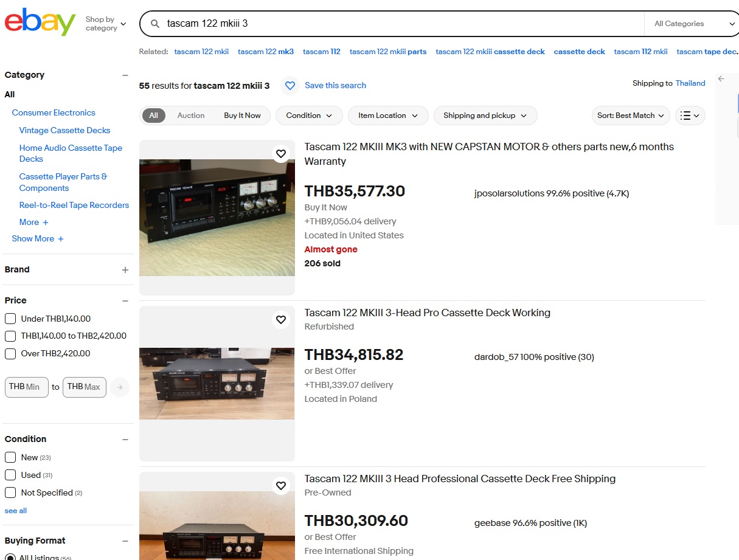Click related search tascam 122 mkiii parts
The height and width of the screenshot is (560, 739).
click(x=387, y=52)
